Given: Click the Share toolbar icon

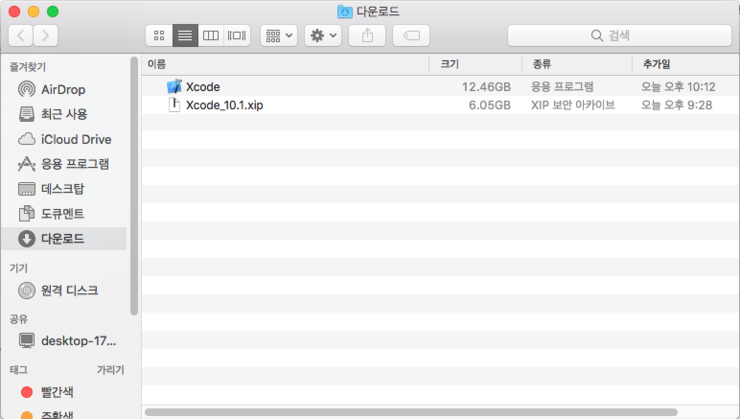Looking at the screenshot, I should click(x=367, y=35).
